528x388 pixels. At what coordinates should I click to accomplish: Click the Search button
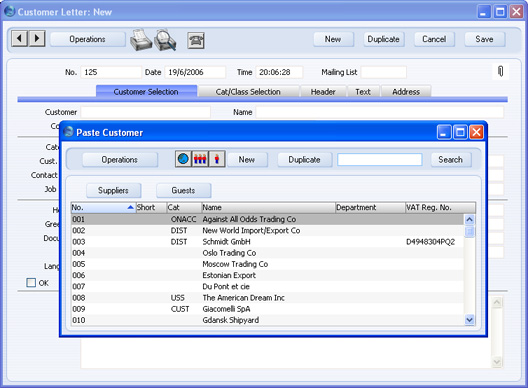(x=451, y=160)
